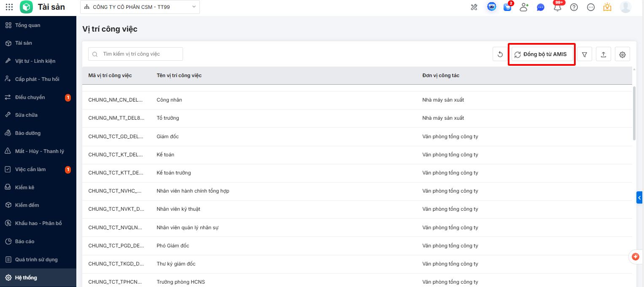Expand the blue side panel arrow

tap(640, 197)
